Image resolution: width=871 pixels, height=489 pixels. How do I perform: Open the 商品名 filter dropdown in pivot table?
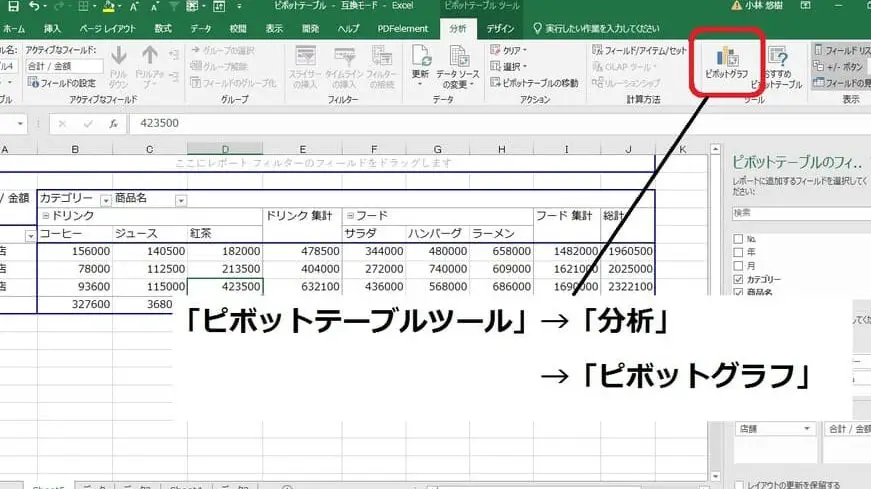[181, 200]
